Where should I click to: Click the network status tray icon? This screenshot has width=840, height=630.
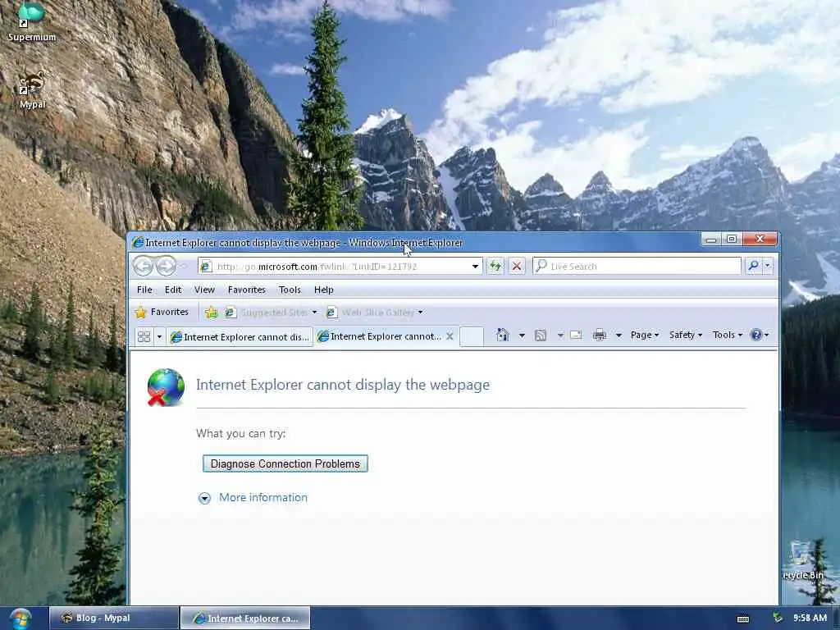point(778,618)
